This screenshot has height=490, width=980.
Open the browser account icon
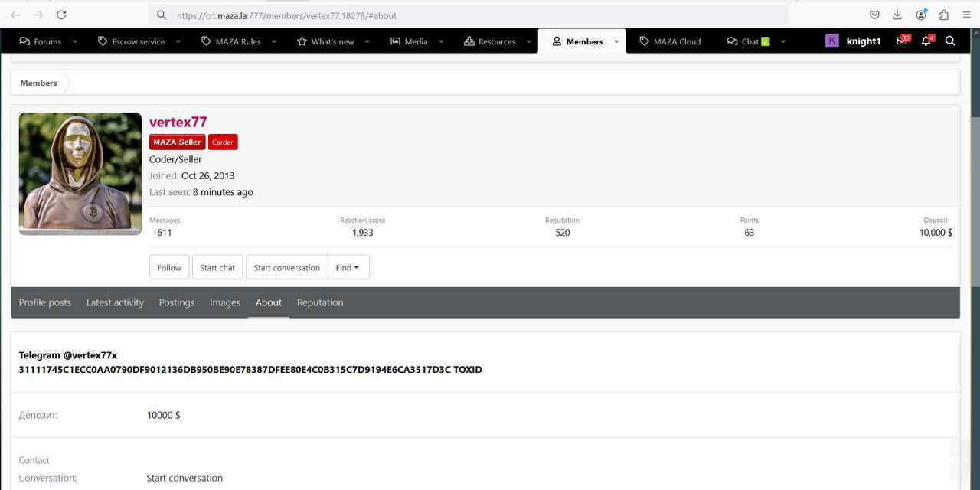[x=921, y=15]
